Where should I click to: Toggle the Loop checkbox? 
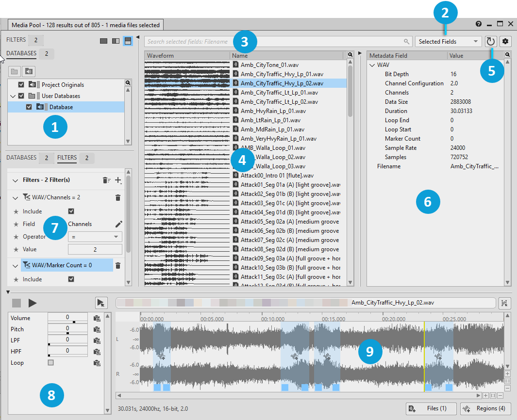pos(50,363)
